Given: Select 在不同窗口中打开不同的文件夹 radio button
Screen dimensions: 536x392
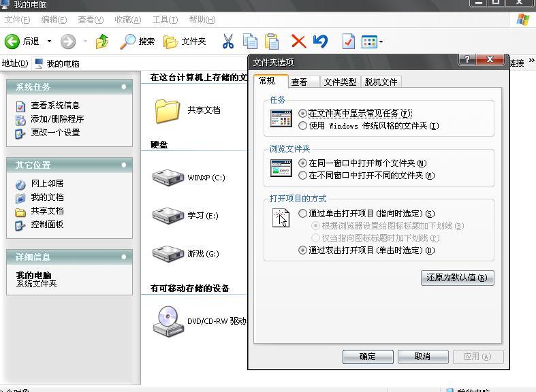Looking at the screenshot, I should click(x=302, y=176).
